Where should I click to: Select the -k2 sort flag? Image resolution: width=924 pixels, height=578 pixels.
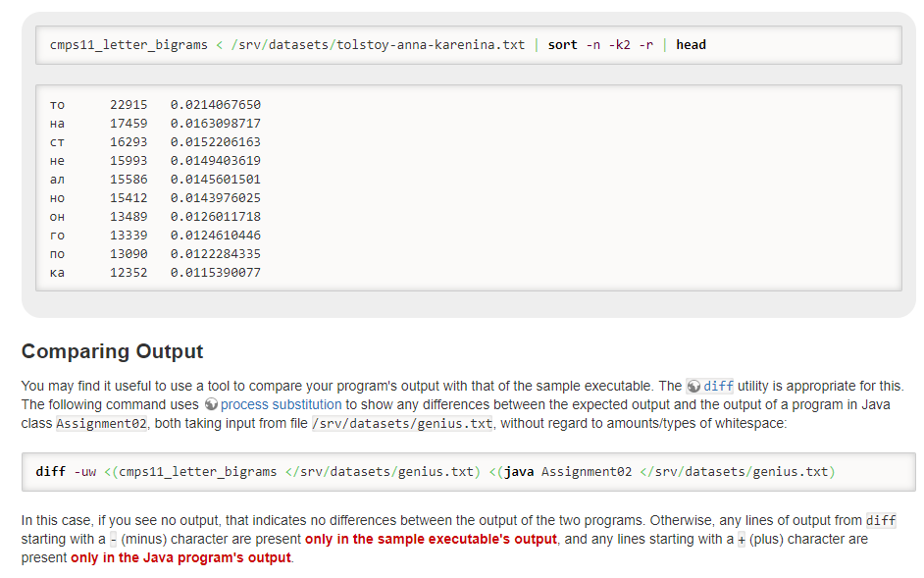click(x=620, y=44)
